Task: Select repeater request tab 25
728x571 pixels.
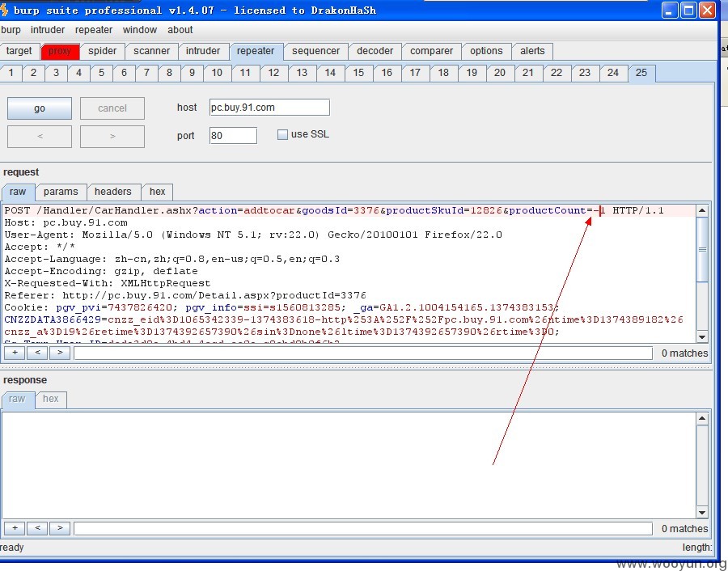Action: (x=641, y=73)
